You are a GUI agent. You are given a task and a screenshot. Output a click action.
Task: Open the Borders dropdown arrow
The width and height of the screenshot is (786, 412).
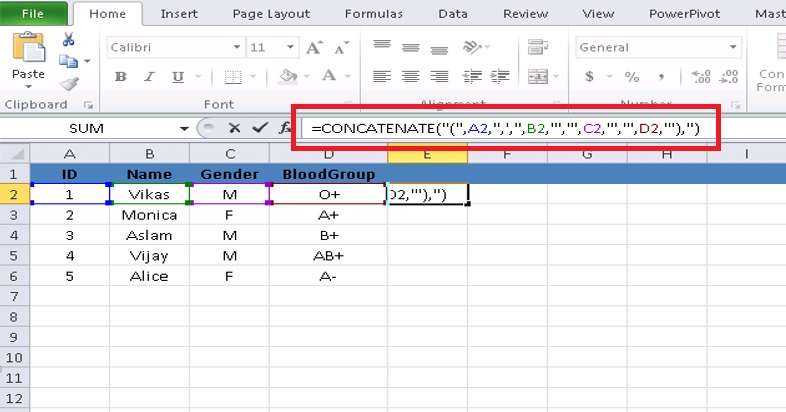pyautogui.click(x=253, y=77)
